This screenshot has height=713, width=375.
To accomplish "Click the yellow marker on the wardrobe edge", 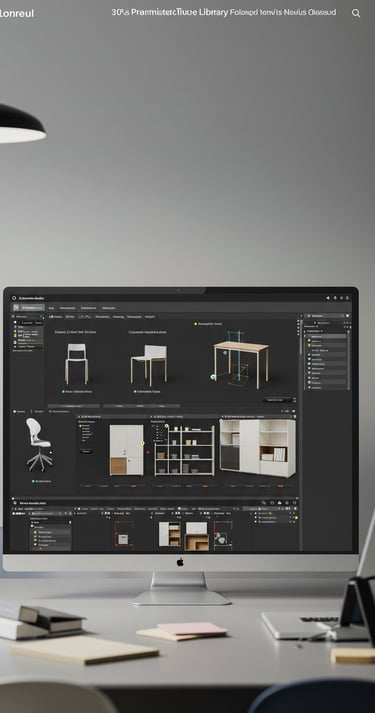I will tap(143, 442).
